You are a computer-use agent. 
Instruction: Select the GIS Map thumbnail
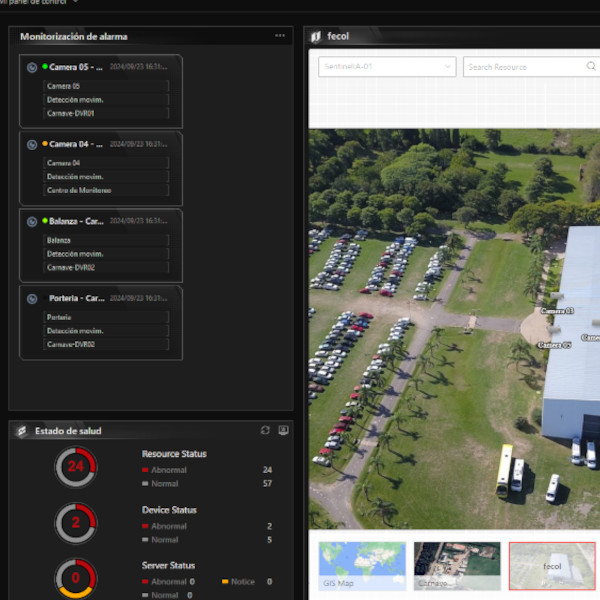click(x=362, y=566)
